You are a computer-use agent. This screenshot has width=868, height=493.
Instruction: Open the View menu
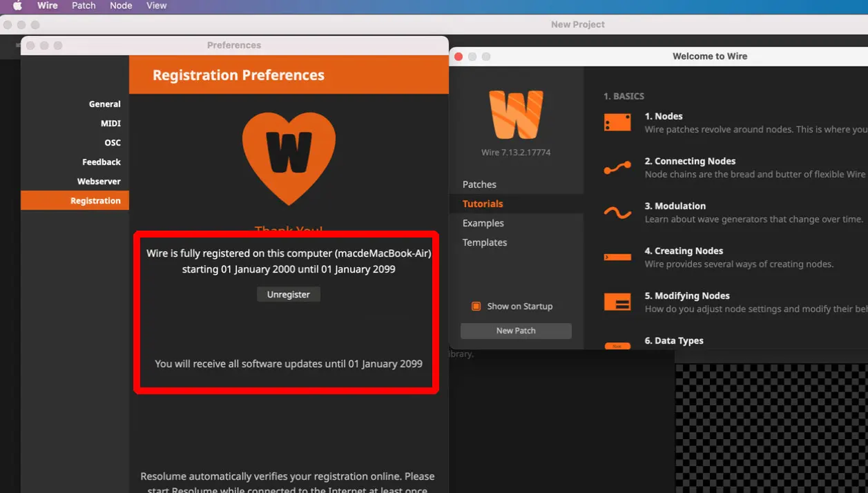click(157, 6)
